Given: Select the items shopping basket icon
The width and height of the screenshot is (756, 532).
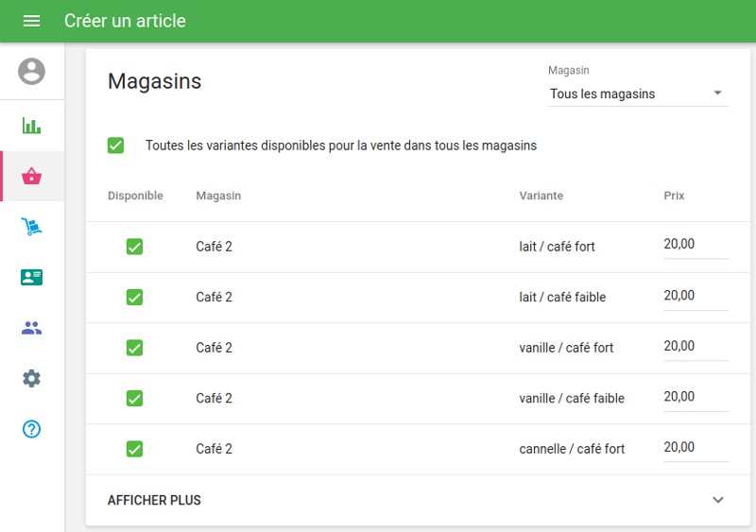Looking at the screenshot, I should 31,177.
